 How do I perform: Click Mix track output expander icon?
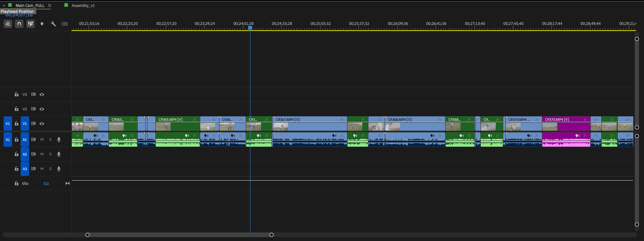coord(68,184)
